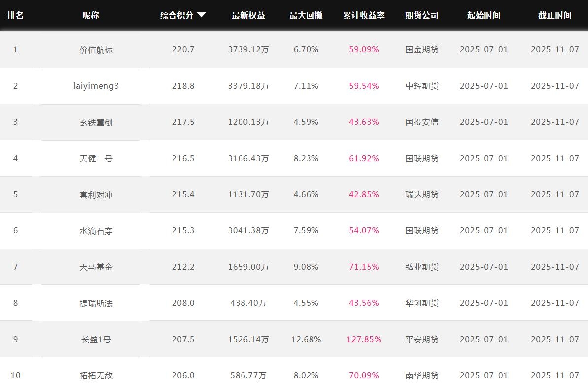588x391 pixels.
Task: Sort by 最大回撤 column header
Action: click(306, 15)
